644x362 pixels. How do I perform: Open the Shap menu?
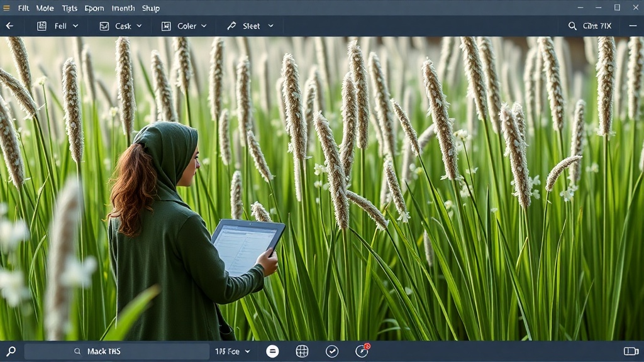tap(150, 8)
